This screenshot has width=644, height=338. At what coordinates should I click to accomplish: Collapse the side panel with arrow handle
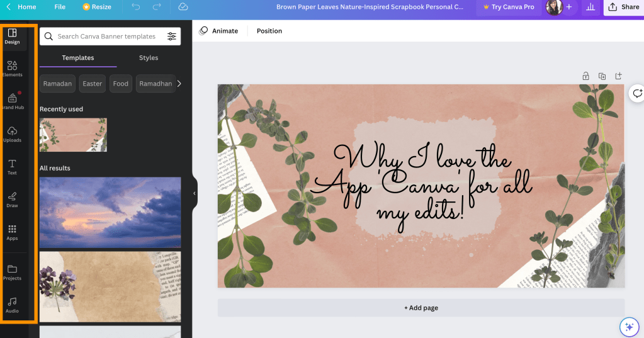pos(194,193)
